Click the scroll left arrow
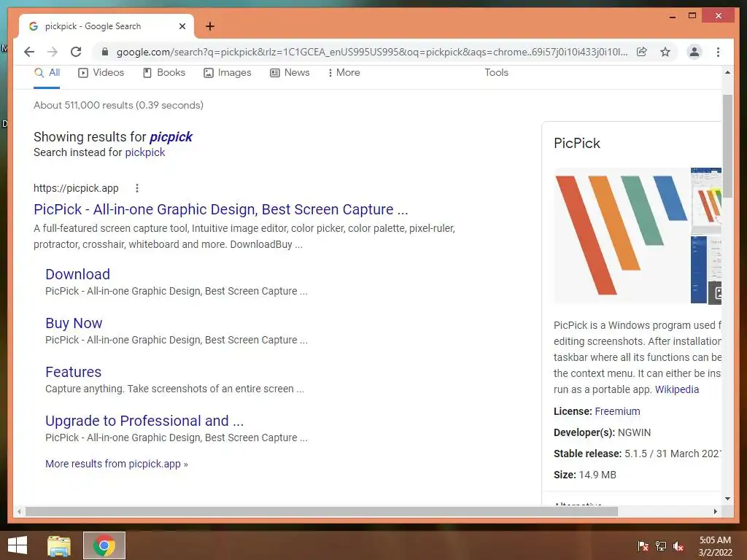The width and height of the screenshot is (747, 560). [19, 511]
